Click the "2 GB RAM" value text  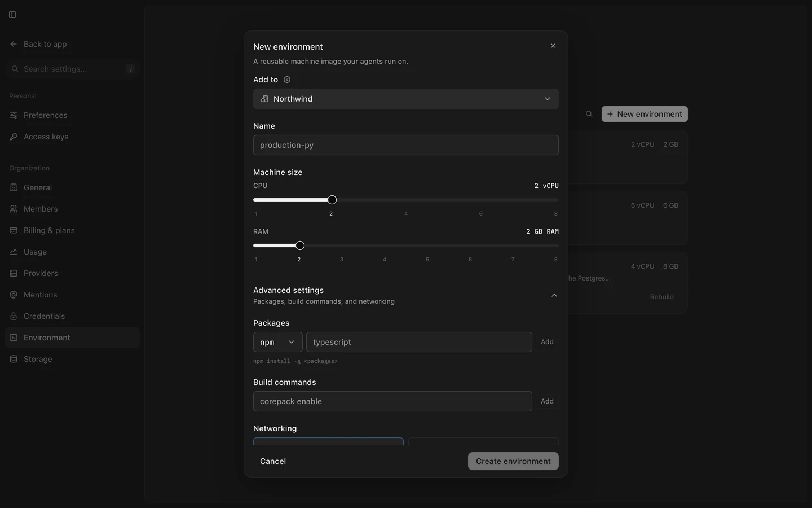point(542,231)
